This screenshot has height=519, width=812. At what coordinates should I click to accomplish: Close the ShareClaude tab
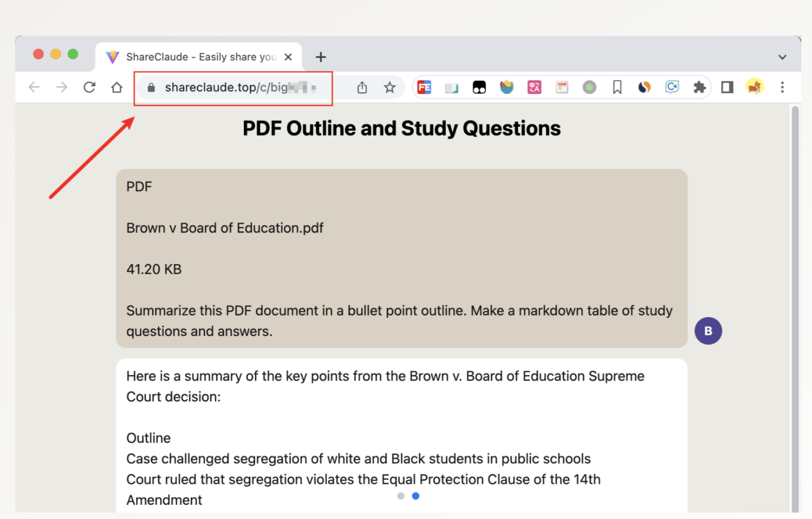point(288,57)
